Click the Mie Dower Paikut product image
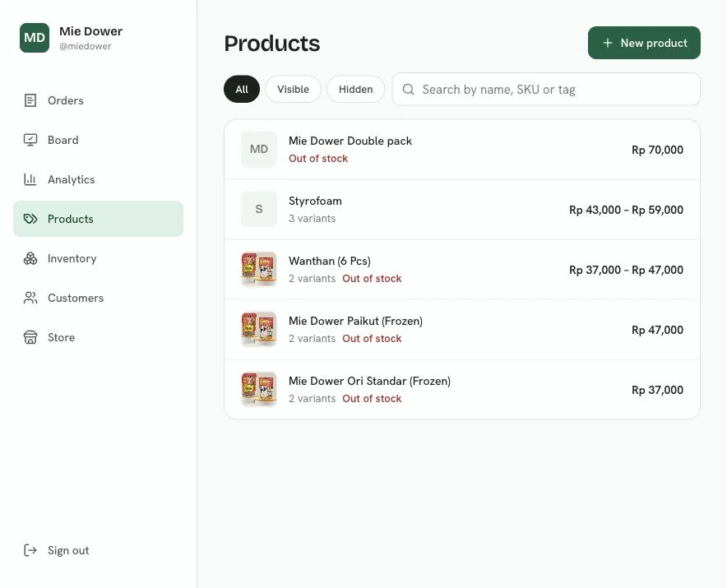 pyautogui.click(x=259, y=329)
